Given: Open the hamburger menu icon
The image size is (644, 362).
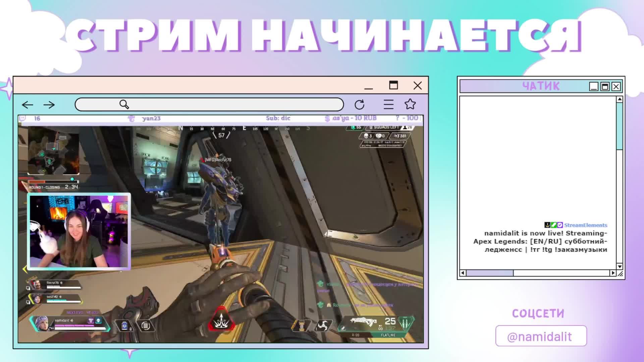Looking at the screenshot, I should tap(388, 105).
